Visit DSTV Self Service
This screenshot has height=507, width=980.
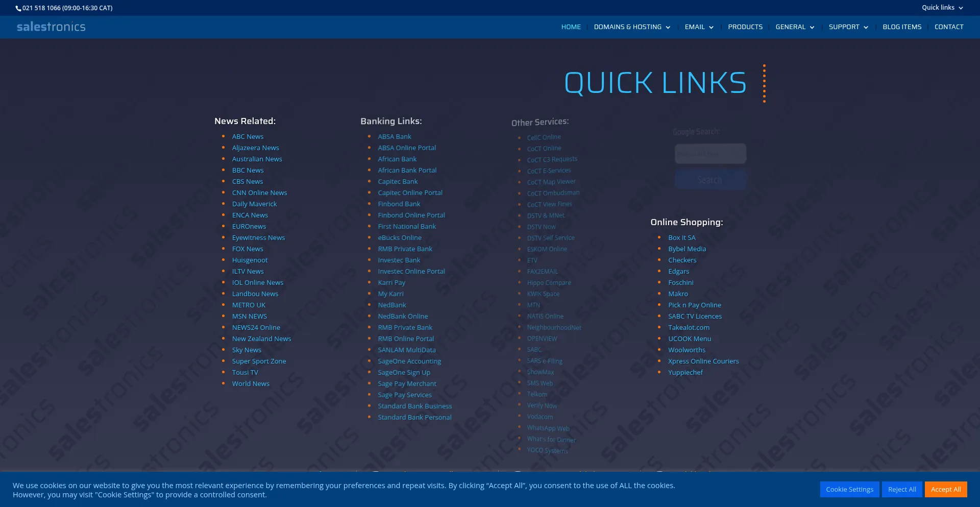click(551, 238)
